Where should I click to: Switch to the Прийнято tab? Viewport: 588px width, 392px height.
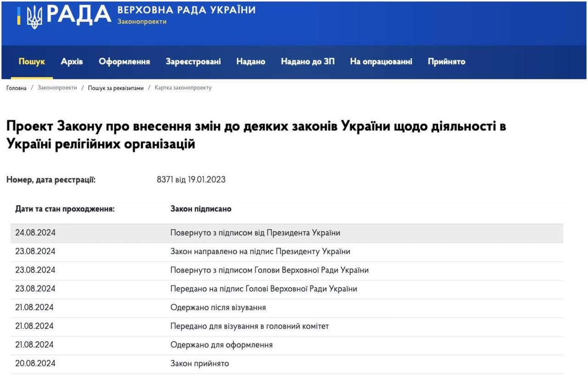[x=446, y=62]
